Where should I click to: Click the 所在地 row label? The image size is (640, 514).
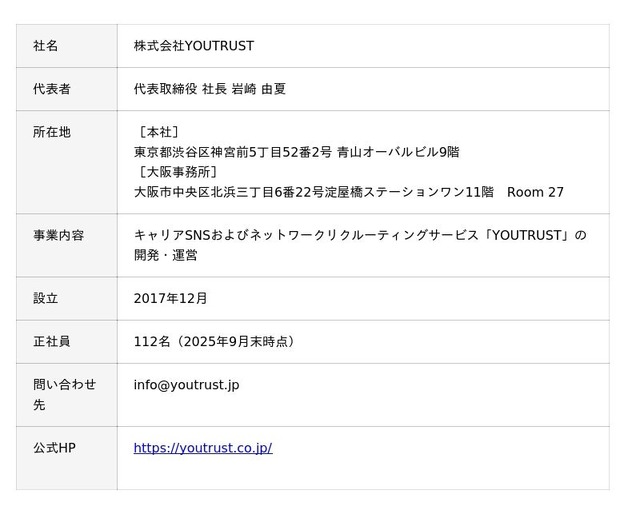point(52,132)
